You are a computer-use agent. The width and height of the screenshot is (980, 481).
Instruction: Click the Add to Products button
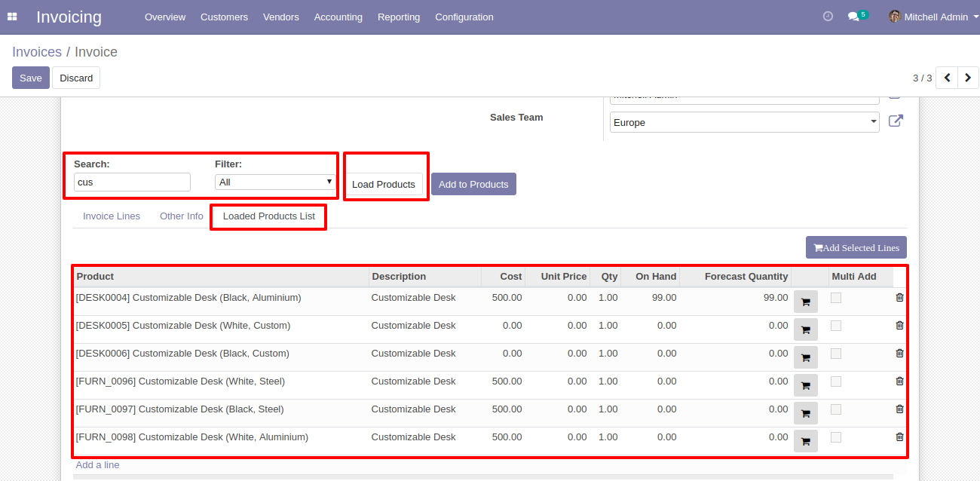click(x=473, y=184)
